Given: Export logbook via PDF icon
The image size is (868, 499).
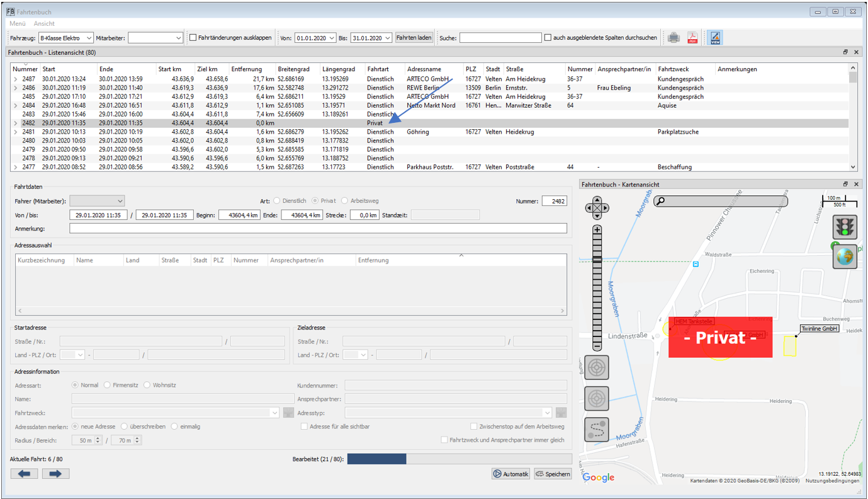Looking at the screenshot, I should click(692, 38).
